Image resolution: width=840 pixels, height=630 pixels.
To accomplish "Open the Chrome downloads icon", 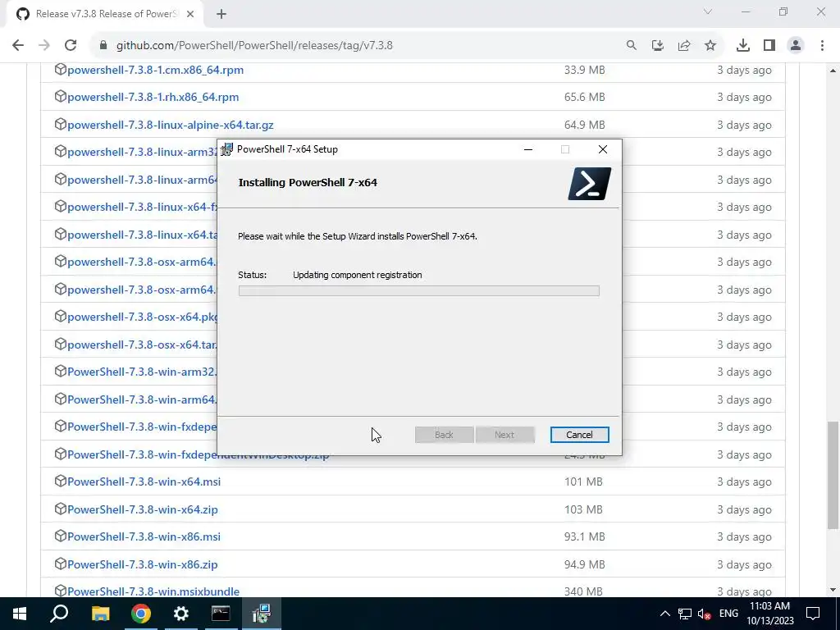I will point(743,46).
